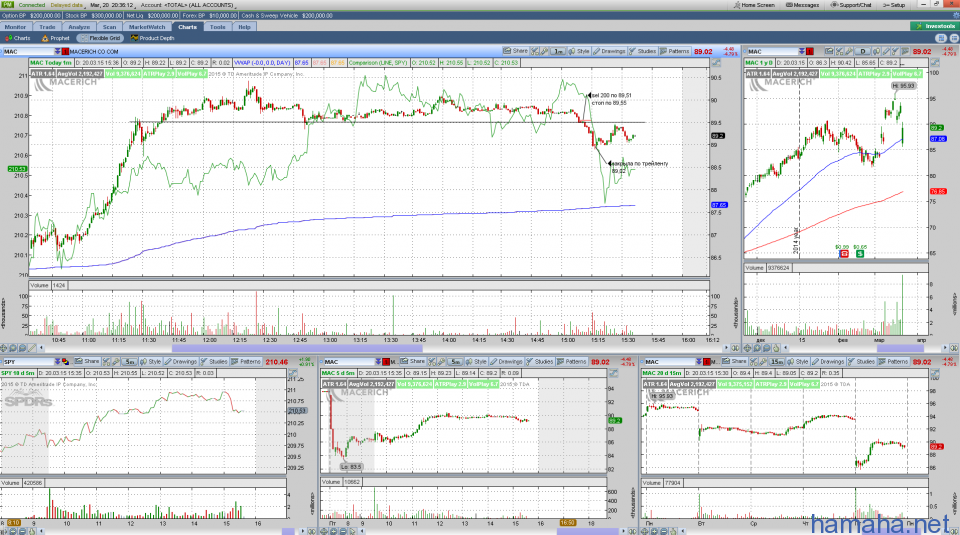
Task: Open the D timeframe selector on daily MAC chart
Action: 863,51
